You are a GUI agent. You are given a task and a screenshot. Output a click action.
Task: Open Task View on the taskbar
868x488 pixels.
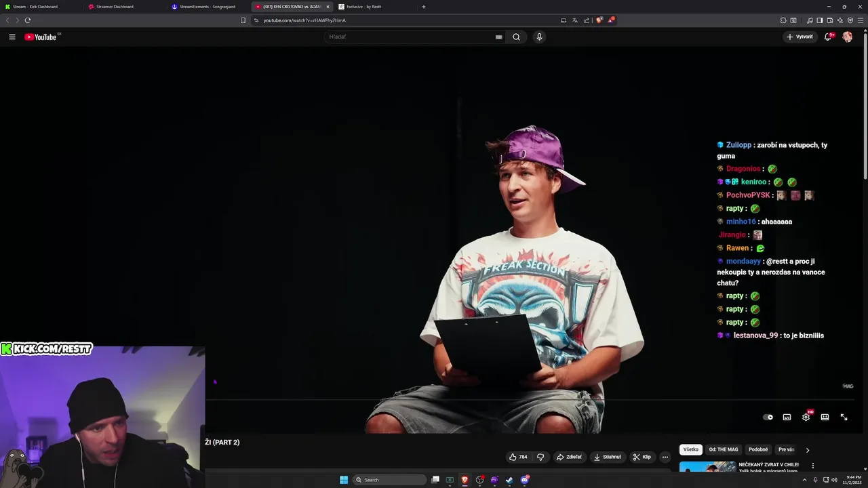tap(435, 480)
